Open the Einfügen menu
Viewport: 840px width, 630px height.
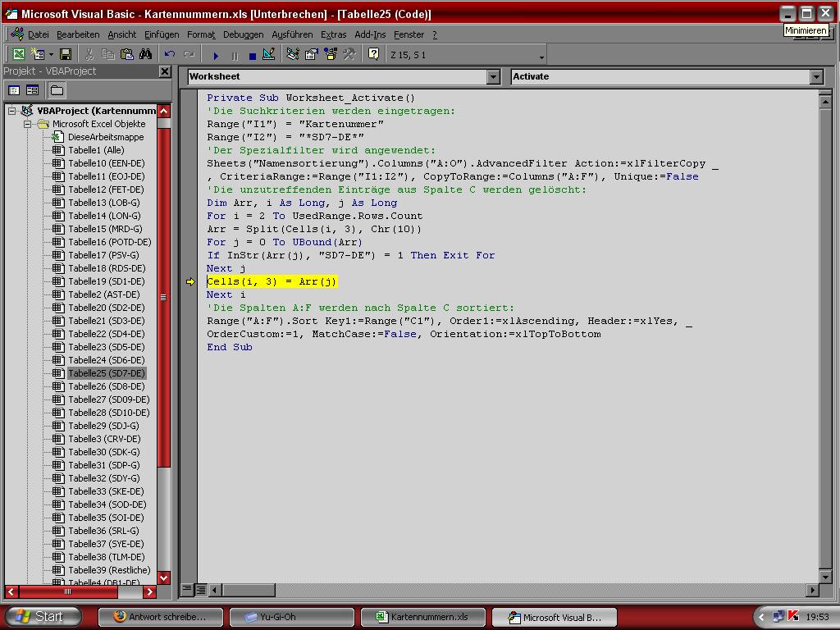(x=162, y=34)
